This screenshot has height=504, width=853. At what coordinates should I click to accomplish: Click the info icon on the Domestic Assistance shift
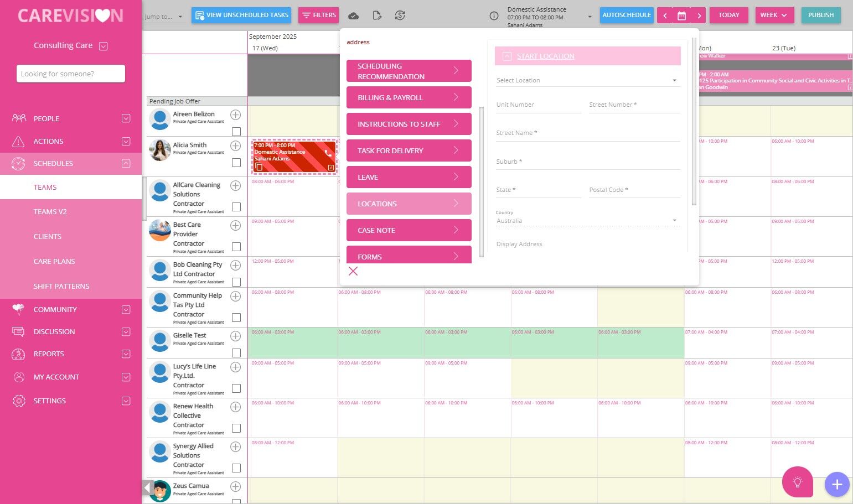331,168
